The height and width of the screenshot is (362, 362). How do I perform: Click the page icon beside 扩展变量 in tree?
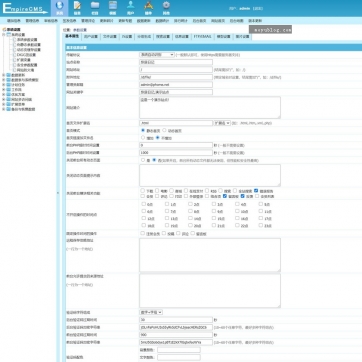tap(14, 60)
